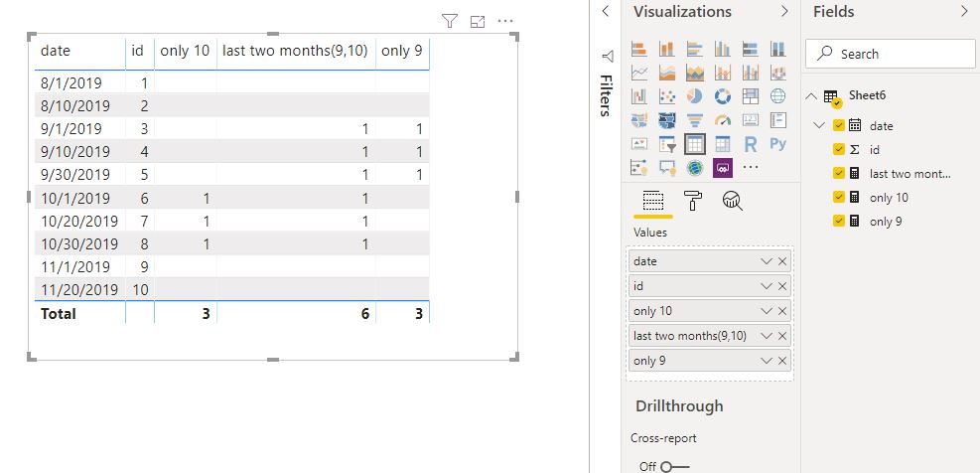This screenshot has height=473, width=980.
Task: Sort by the date column header
Action: click(x=56, y=51)
